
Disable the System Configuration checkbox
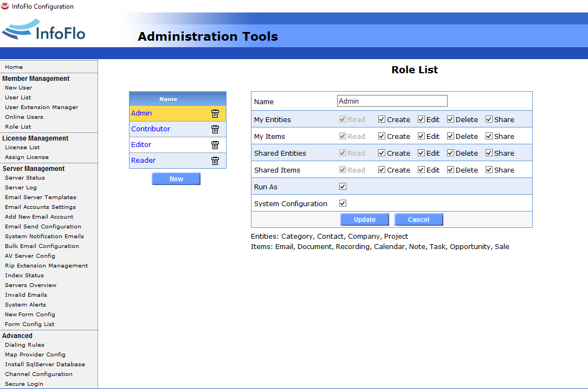click(343, 203)
